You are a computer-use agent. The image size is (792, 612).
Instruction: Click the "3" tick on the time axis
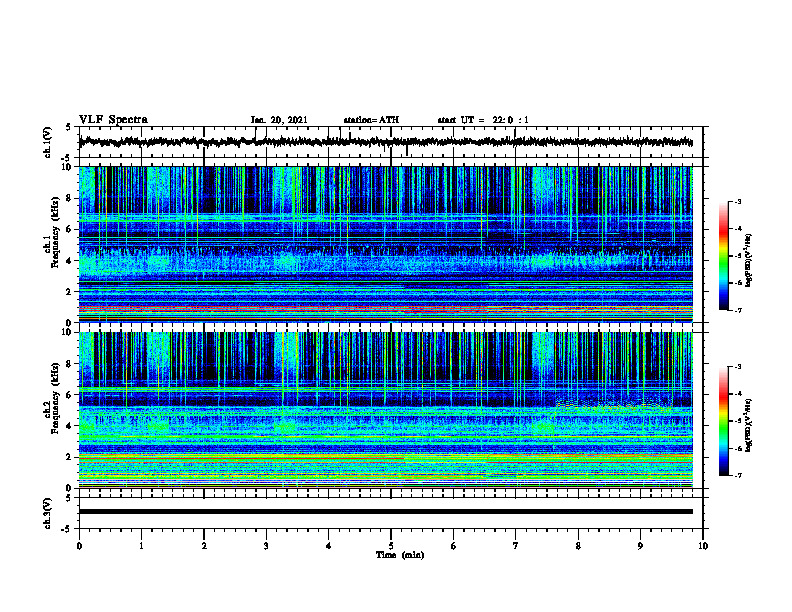pos(266,546)
